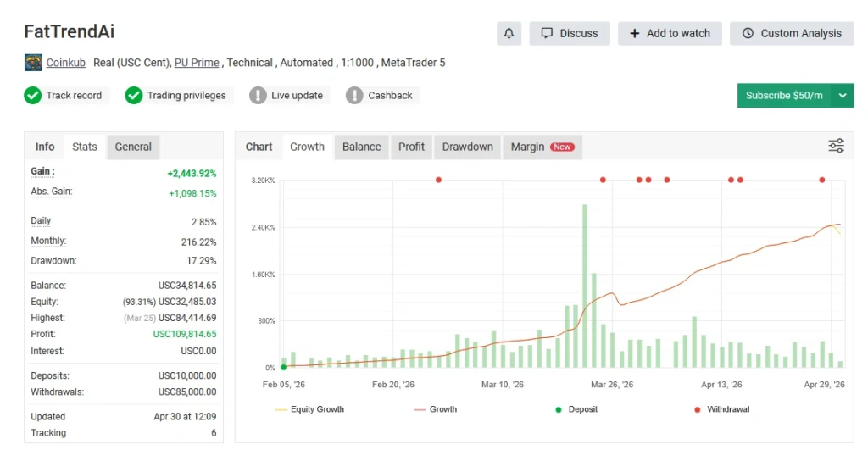This screenshot has height=450, width=868.
Task: Click the Apr 30 at 12:09 updated value
Action: [185, 416]
